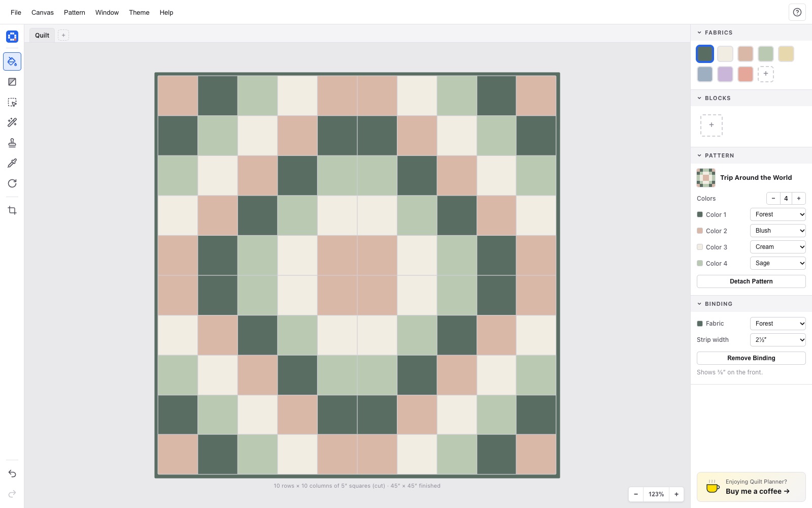Switch to the Quilt tab
This screenshot has height=508, width=812.
(x=42, y=35)
